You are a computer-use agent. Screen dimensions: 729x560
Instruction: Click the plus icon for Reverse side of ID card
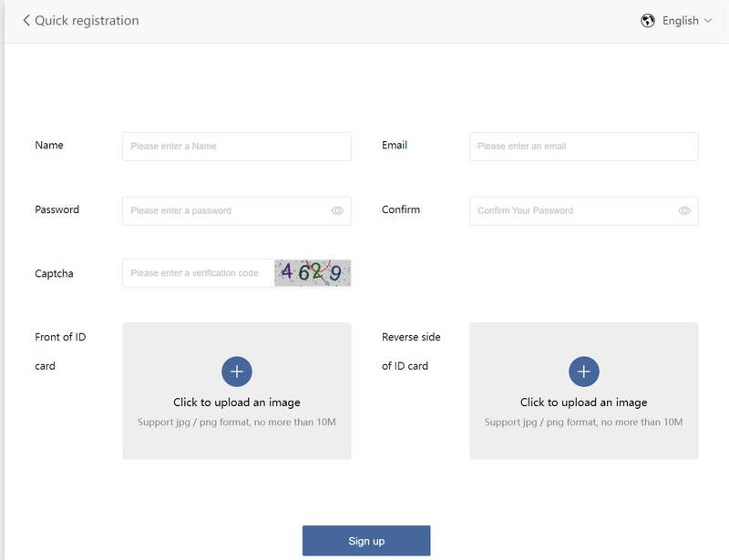[x=583, y=372]
